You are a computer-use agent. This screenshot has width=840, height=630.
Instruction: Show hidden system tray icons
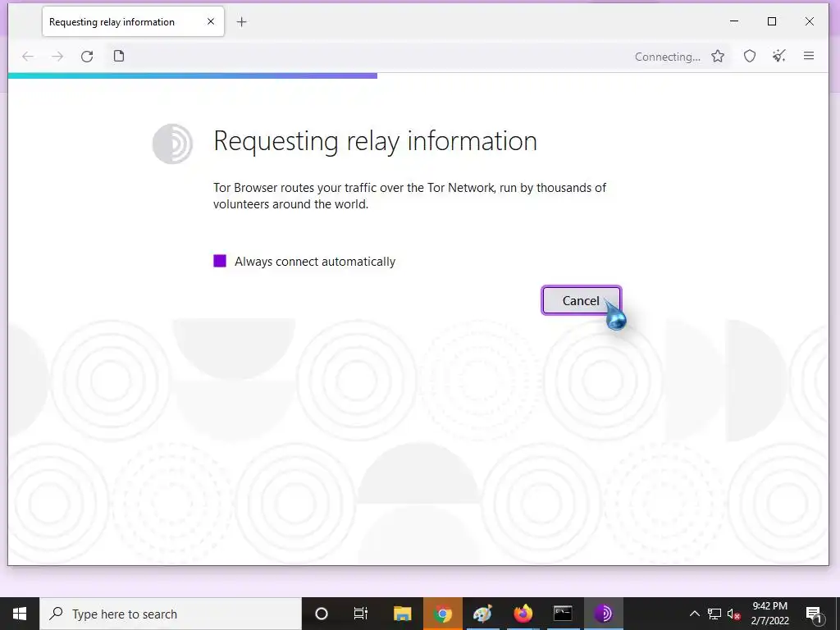[x=694, y=614]
